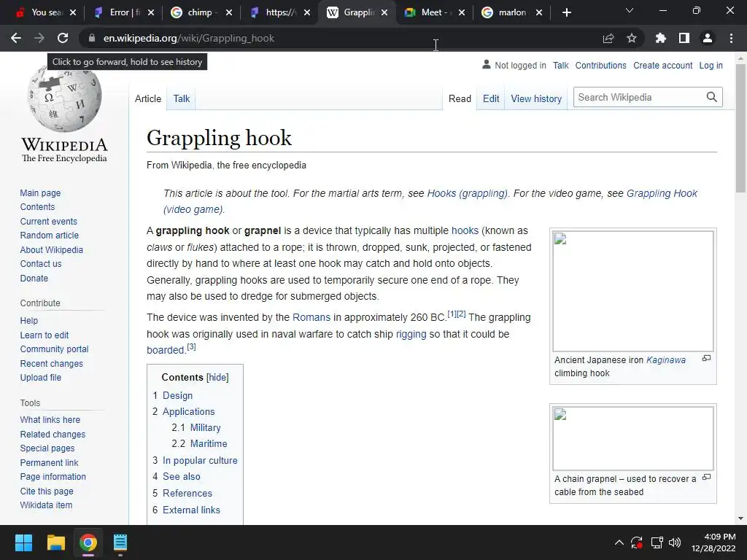
Task: Click the Wikipedia search magnifier icon
Action: (x=712, y=97)
